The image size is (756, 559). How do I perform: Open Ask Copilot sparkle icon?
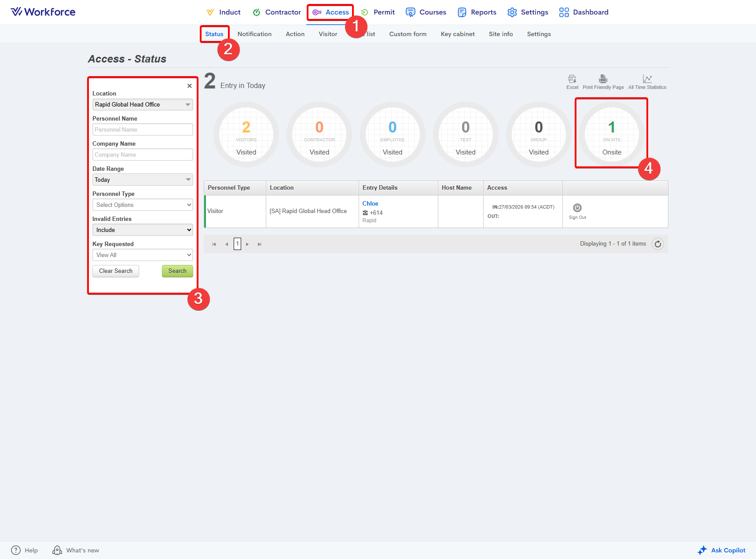click(x=702, y=550)
